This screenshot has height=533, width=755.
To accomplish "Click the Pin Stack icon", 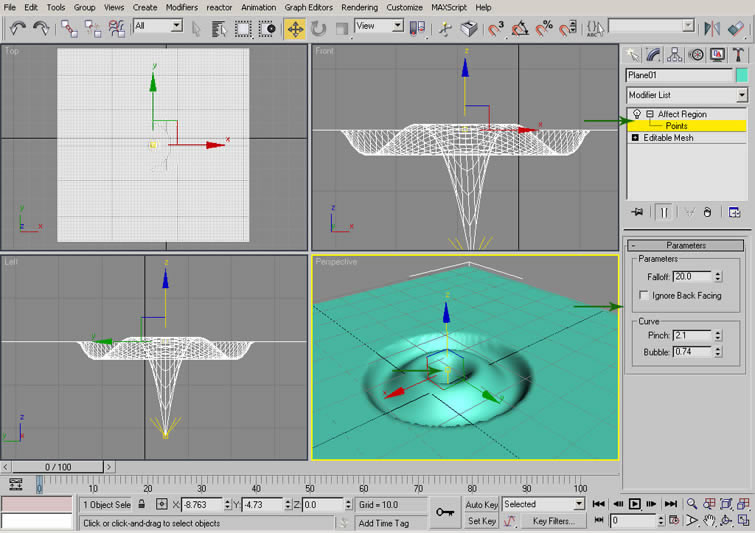I will tap(636, 212).
